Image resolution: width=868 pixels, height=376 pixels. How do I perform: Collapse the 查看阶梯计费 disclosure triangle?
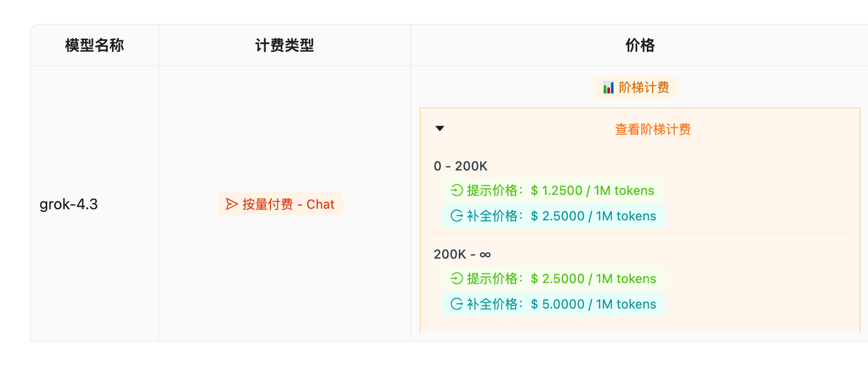point(440,129)
